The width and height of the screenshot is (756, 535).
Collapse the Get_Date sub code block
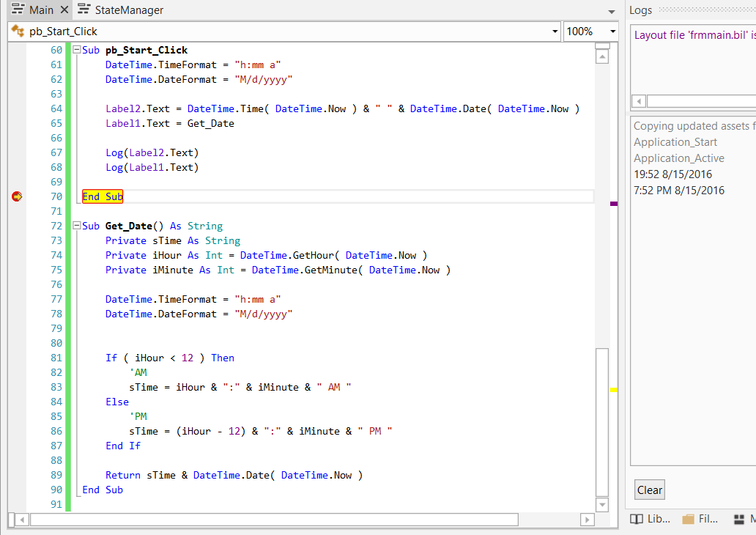click(75, 226)
